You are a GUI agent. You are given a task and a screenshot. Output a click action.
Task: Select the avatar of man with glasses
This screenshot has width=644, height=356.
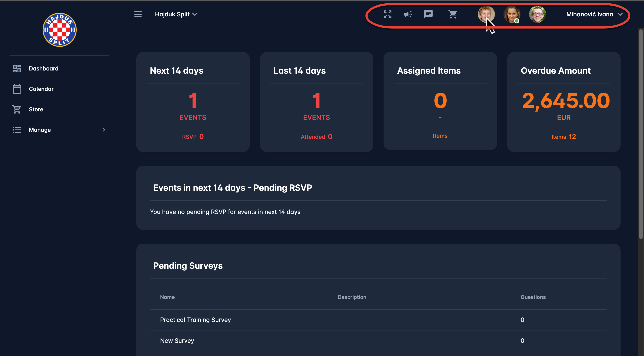pyautogui.click(x=537, y=14)
